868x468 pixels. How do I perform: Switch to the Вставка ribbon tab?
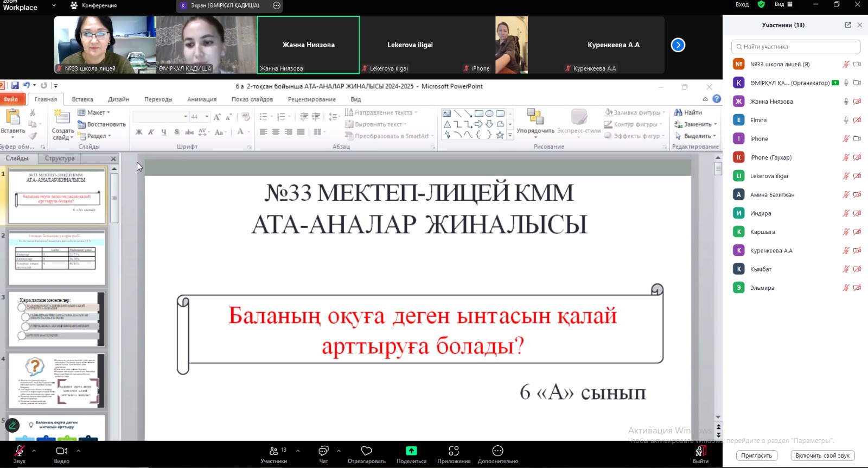(82, 99)
